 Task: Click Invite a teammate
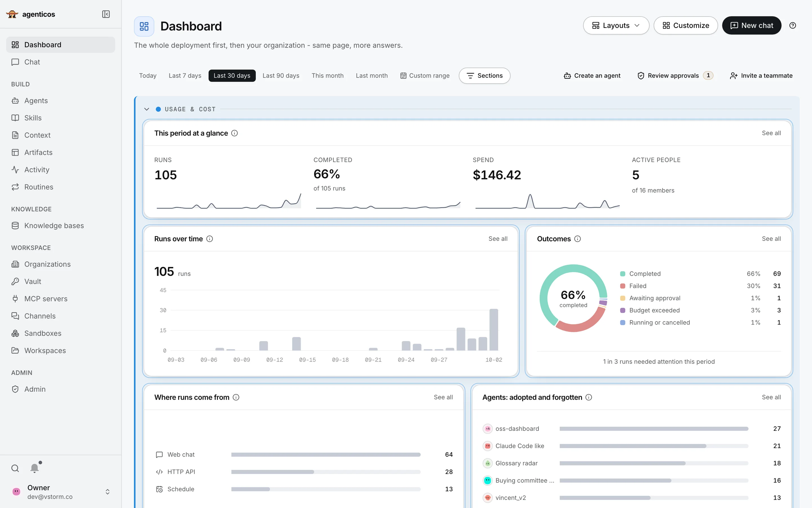(761, 76)
